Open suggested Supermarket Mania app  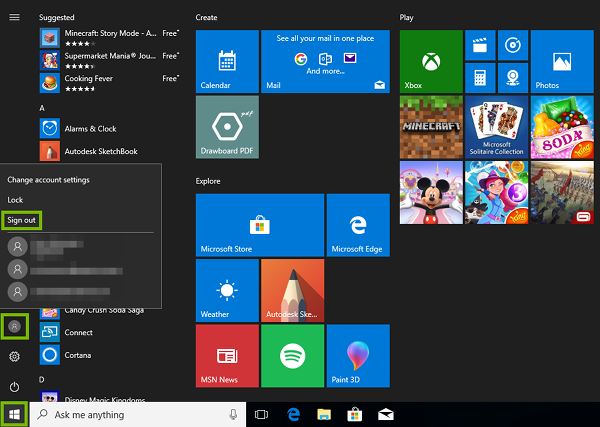pyautogui.click(x=109, y=60)
